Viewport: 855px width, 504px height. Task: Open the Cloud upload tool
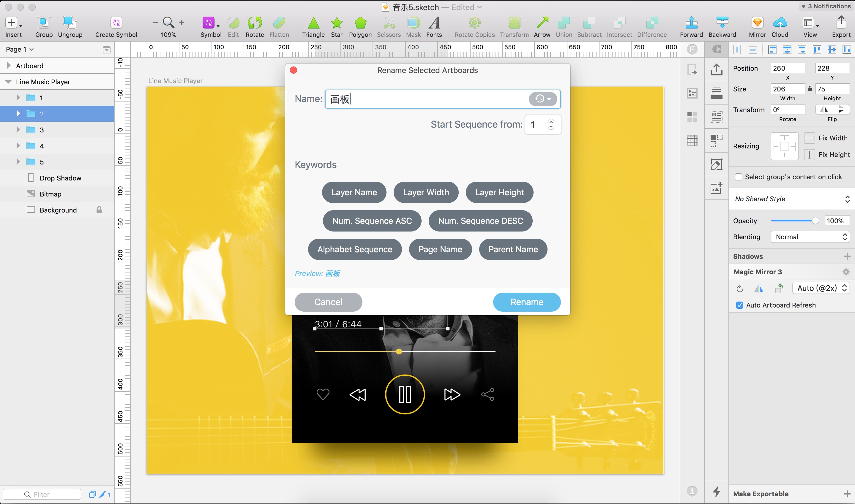[780, 23]
